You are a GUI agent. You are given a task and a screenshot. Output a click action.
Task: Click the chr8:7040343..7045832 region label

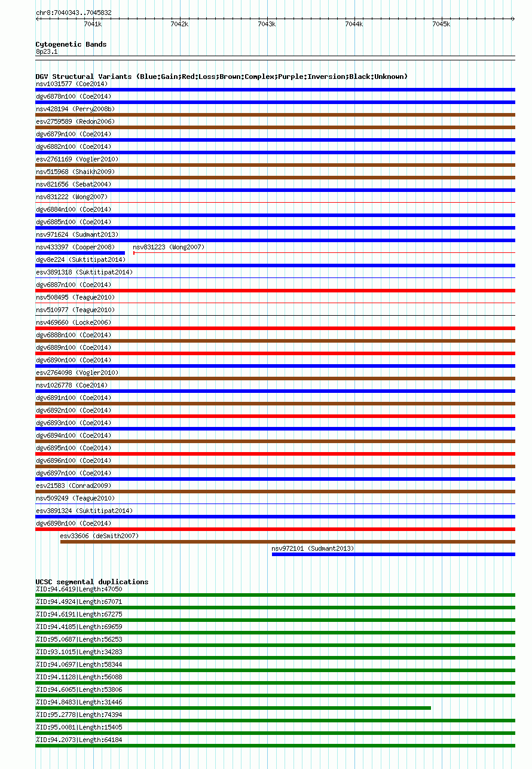click(74, 13)
